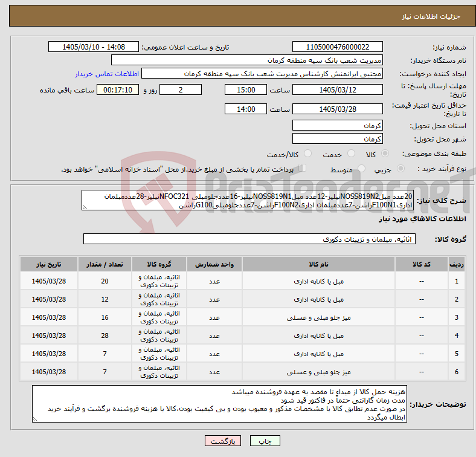Click the تاریخ نیاز column header
The width and height of the screenshot is (476, 457).
point(49,264)
